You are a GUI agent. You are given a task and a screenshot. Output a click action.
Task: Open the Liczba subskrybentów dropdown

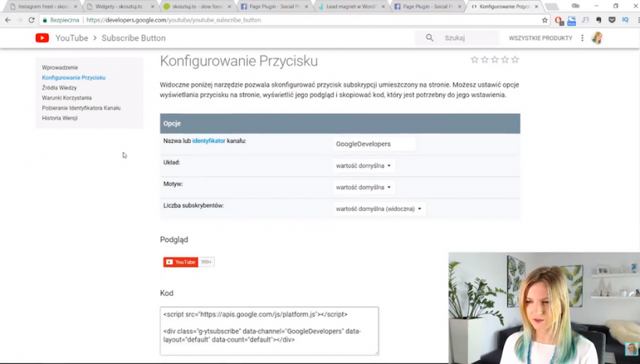pyautogui.click(x=379, y=209)
